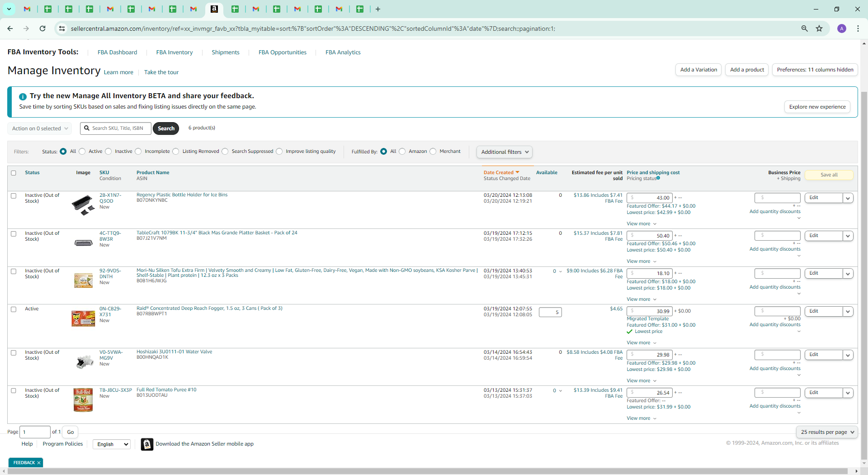Open FBA Opportunities tab
Screen dimensions: 868x475
[283, 52]
